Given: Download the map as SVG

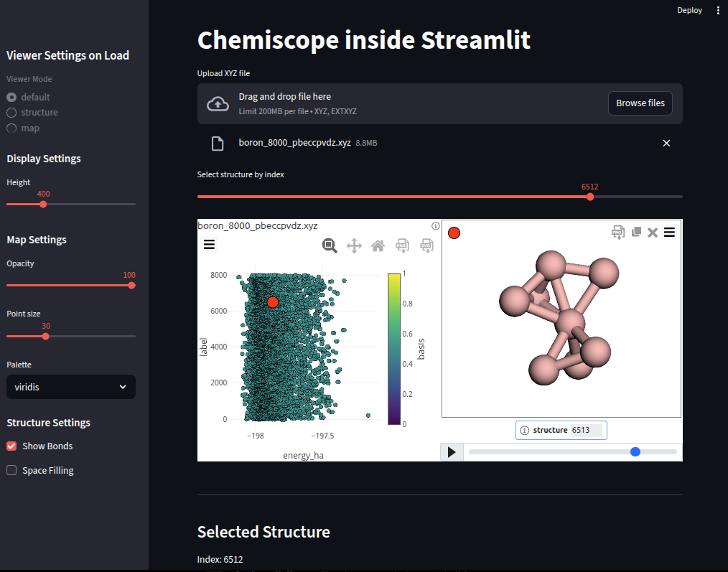Looking at the screenshot, I should [426, 245].
